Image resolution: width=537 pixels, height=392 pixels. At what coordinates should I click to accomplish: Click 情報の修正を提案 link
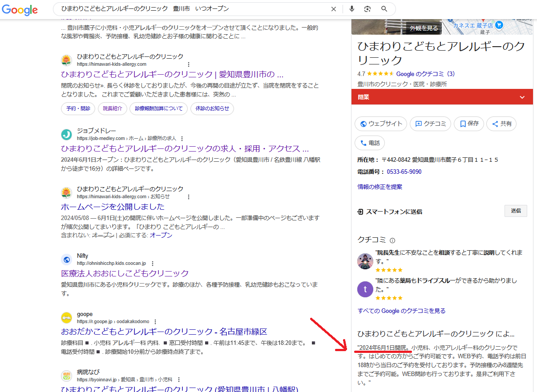click(x=380, y=187)
